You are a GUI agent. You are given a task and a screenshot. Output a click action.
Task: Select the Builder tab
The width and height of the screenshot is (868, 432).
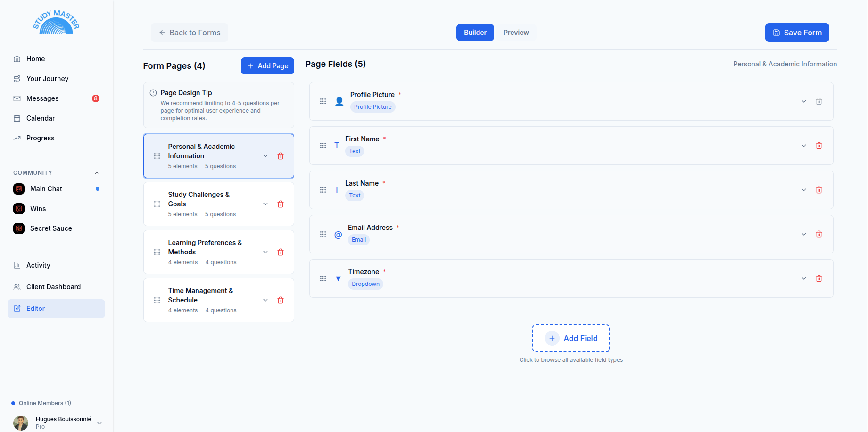click(475, 33)
